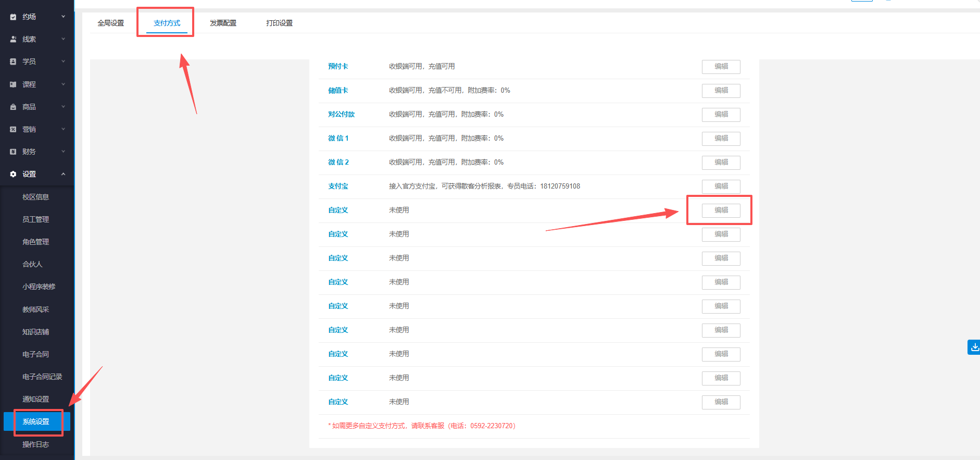The width and height of the screenshot is (980, 460).
Task: Expand the 约场 menu chevron
Action: click(64, 17)
